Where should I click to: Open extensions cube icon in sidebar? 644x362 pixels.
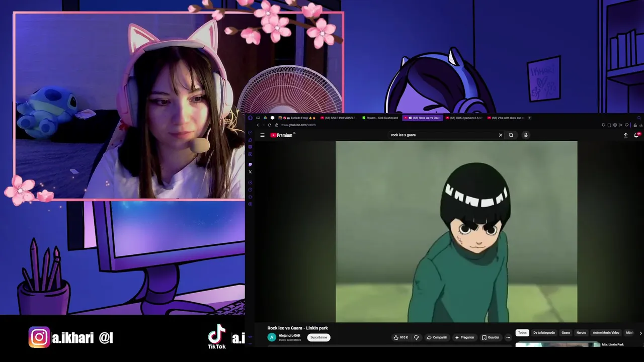[x=250, y=197]
